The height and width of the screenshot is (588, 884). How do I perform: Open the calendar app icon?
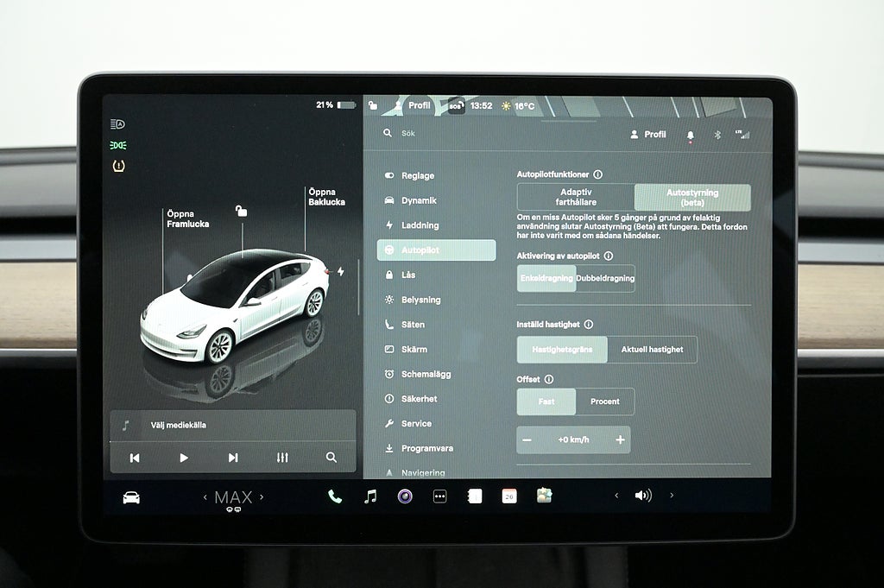pos(509,496)
